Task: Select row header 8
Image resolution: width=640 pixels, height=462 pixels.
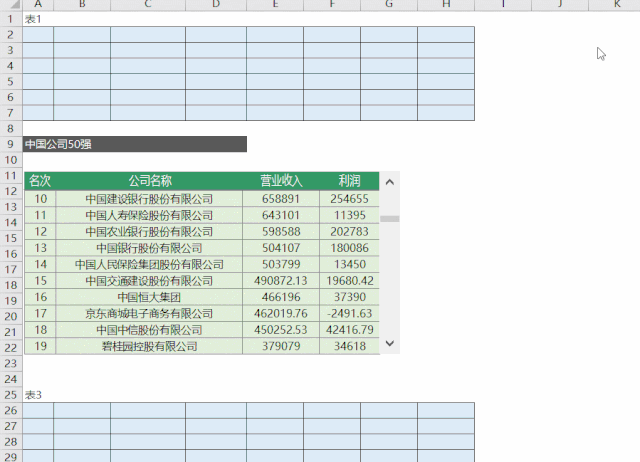Action: coord(11,129)
